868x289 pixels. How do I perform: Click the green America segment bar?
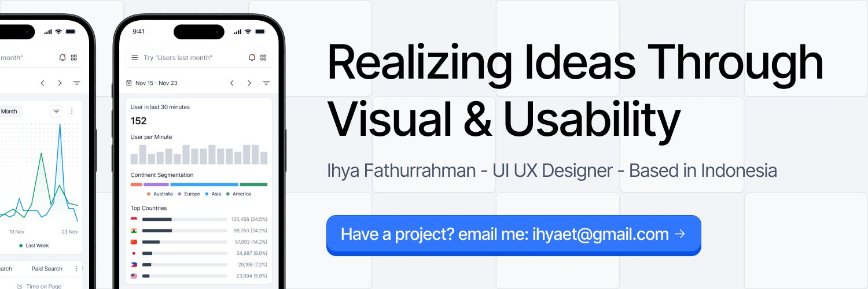[x=253, y=184]
